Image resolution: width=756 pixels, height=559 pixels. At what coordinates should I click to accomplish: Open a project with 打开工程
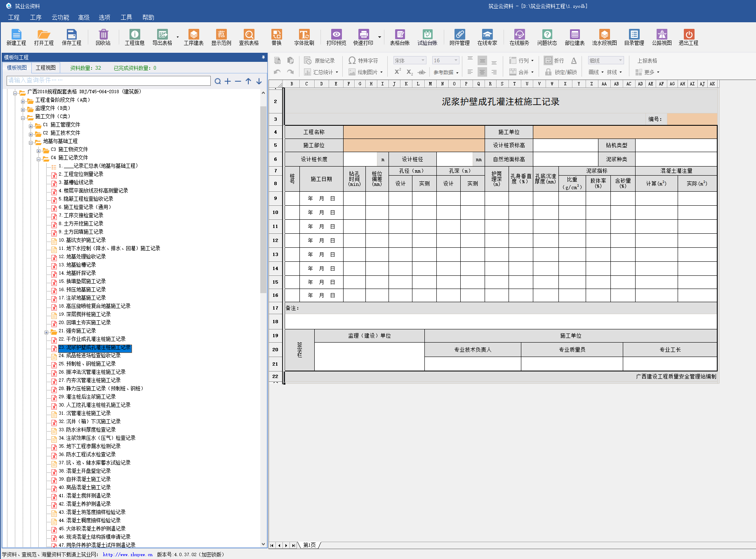click(x=44, y=37)
